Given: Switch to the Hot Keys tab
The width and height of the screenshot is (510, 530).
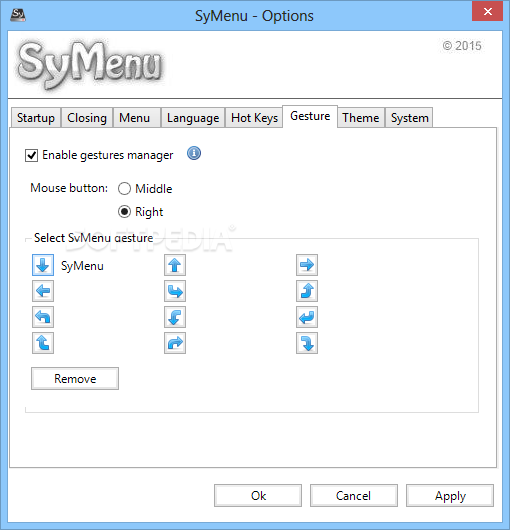Looking at the screenshot, I should pyautogui.click(x=254, y=118).
